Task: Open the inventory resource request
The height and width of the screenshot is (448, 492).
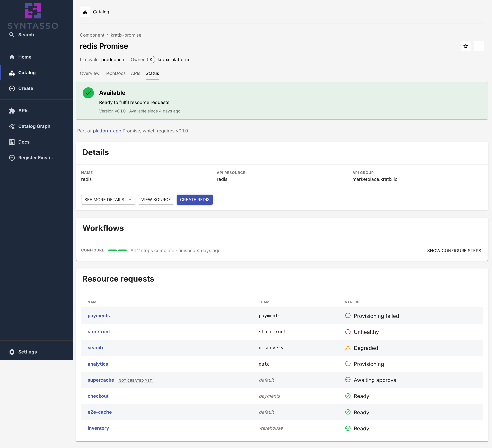Action: click(98, 428)
